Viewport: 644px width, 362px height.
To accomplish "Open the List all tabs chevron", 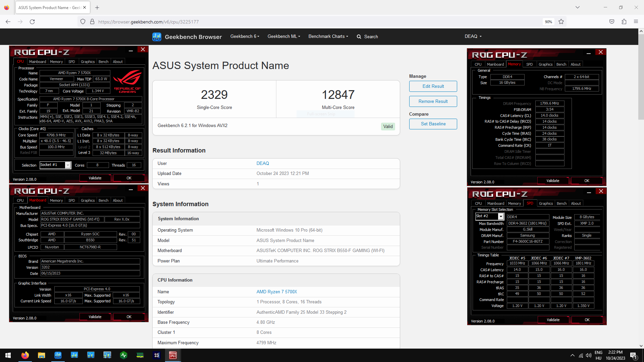I will [578, 7].
